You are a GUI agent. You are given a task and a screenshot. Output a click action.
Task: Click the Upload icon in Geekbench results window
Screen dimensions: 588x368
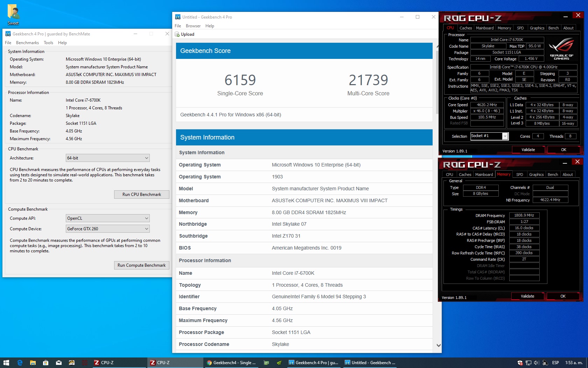177,34
